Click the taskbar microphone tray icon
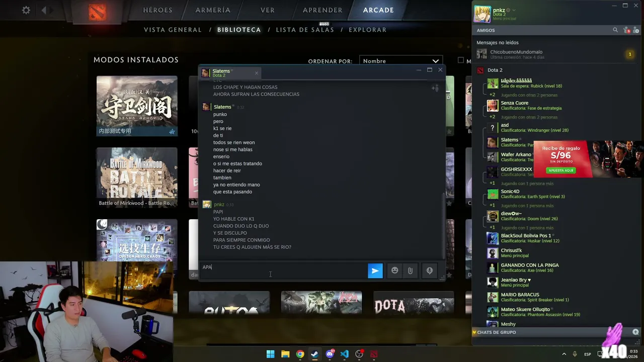The image size is (644, 362). click(x=575, y=354)
